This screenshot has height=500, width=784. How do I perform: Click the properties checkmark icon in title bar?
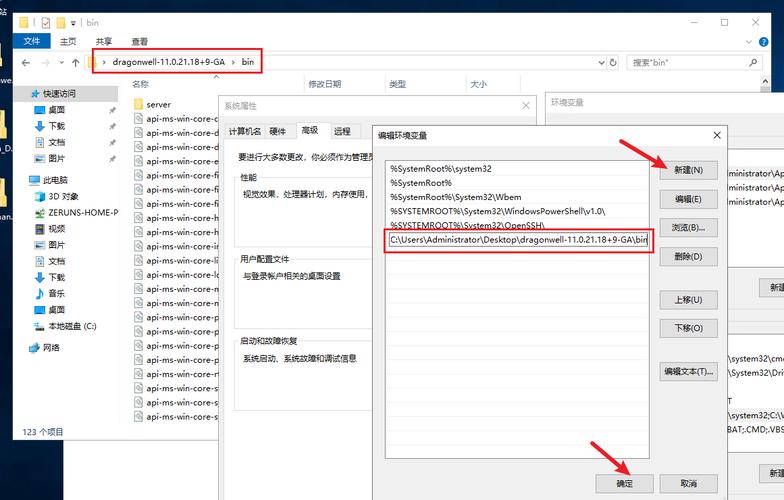point(46,22)
